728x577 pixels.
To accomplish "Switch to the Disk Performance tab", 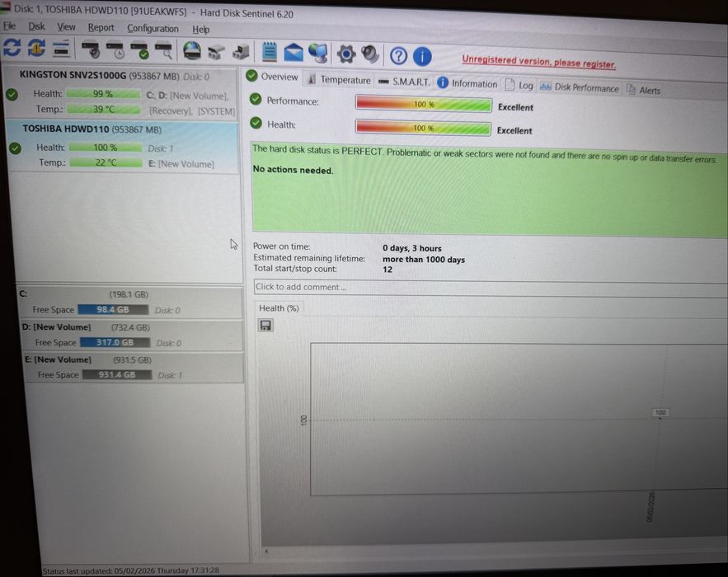I will click(x=579, y=87).
